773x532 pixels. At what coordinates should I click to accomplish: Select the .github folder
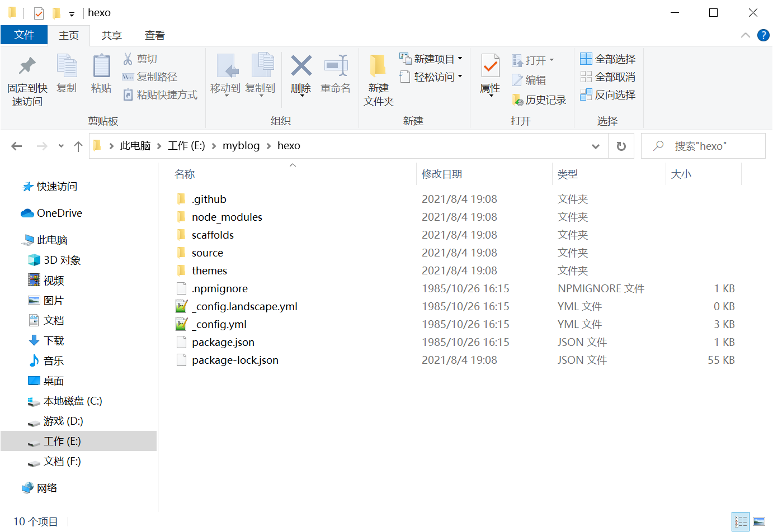click(209, 199)
